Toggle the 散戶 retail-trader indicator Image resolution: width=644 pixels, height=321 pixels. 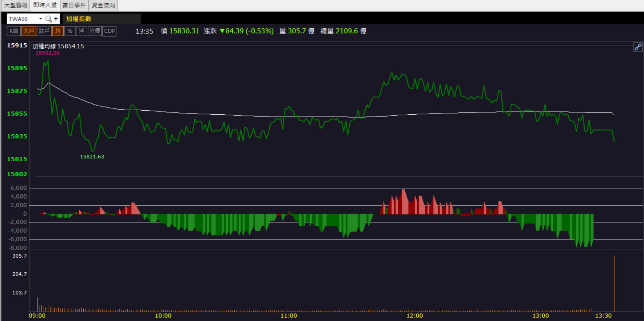[44, 31]
